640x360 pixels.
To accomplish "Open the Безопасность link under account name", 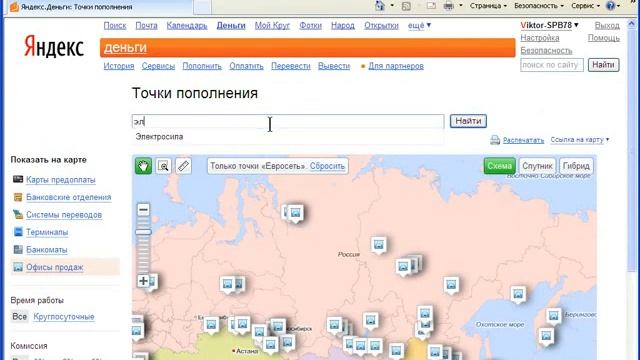I will click(546, 51).
